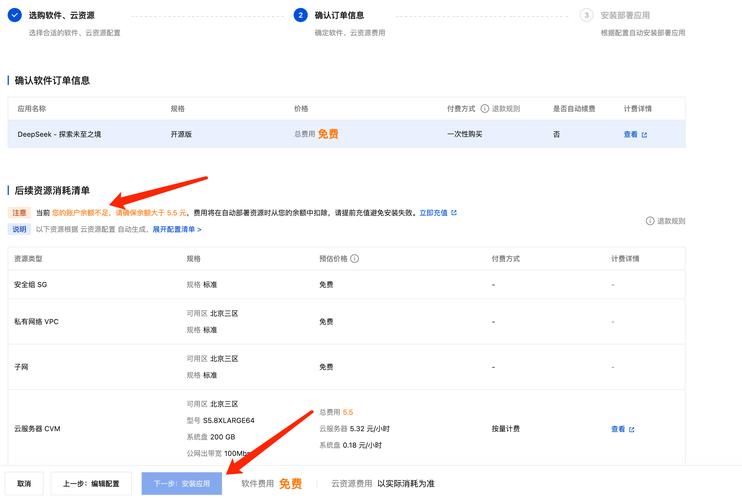This screenshot has height=500, width=742.
Task: Select the 确认订单信息 step label
Action: point(342,16)
